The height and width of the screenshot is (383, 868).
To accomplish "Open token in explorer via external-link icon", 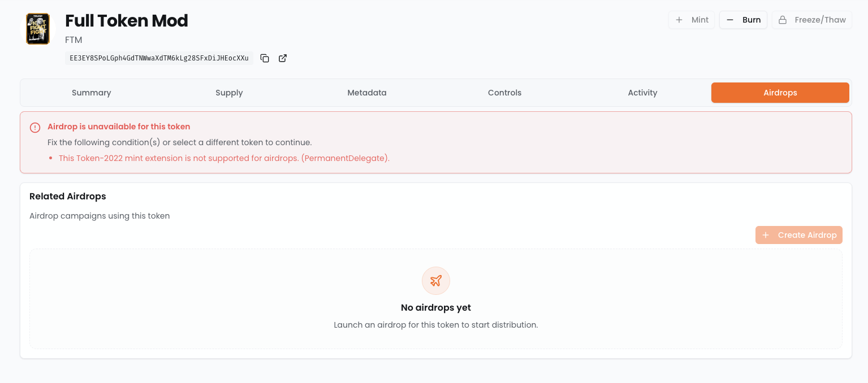I will (x=283, y=58).
